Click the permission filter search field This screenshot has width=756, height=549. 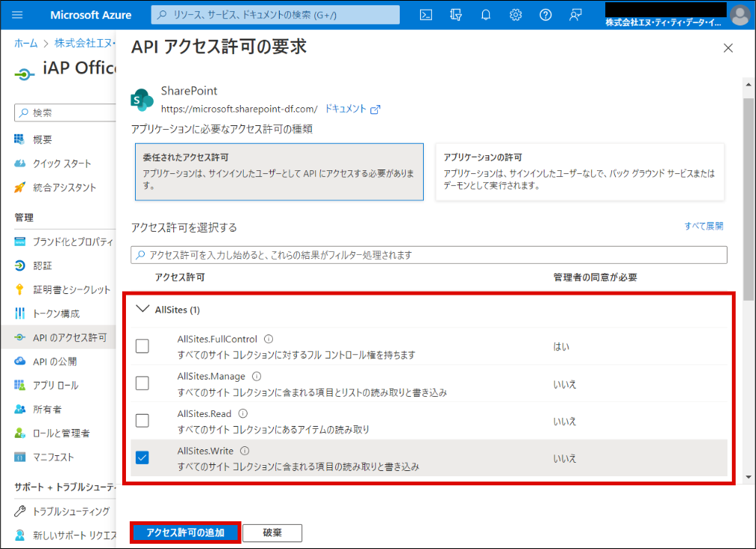point(429,255)
